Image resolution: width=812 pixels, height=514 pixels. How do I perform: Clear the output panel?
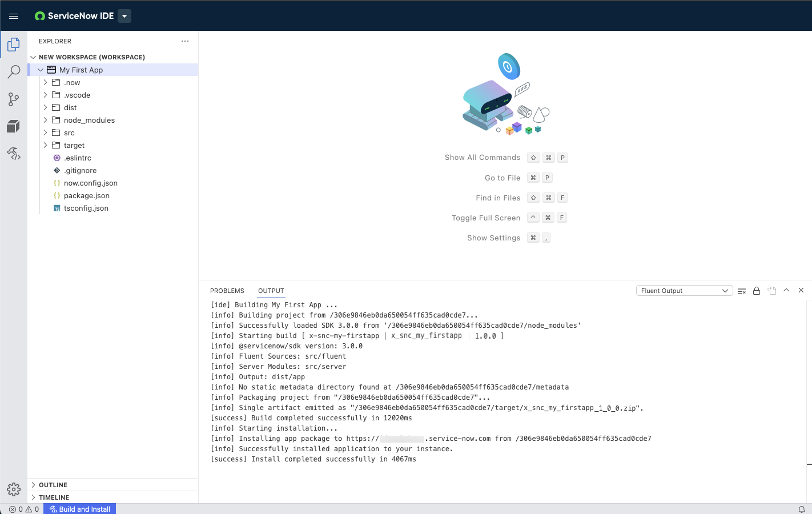(x=742, y=291)
